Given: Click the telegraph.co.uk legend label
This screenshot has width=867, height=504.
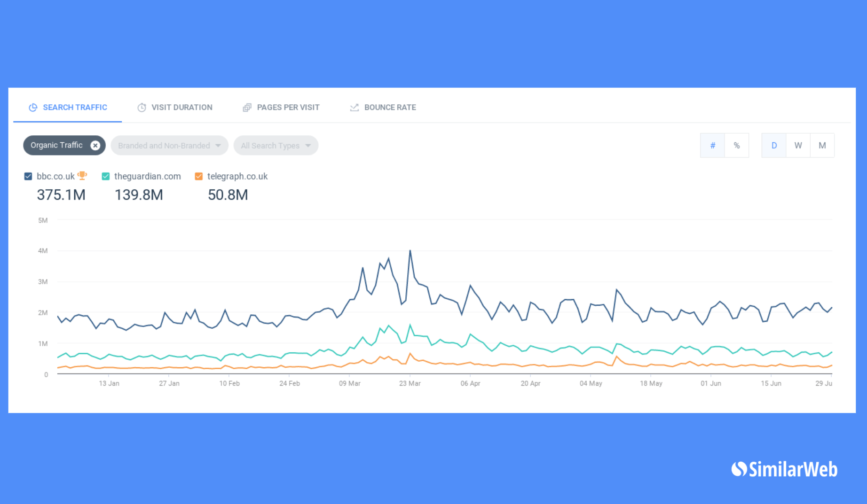Looking at the screenshot, I should [237, 176].
